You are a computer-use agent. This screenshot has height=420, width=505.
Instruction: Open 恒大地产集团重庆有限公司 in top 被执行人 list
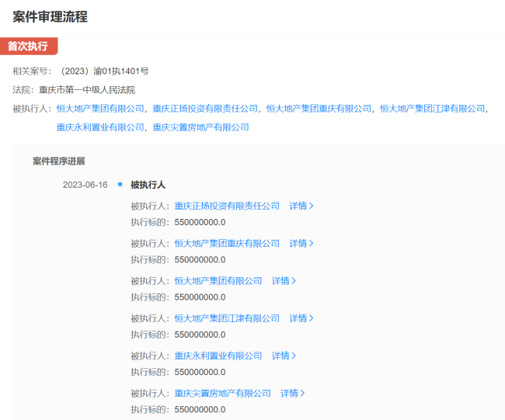(319, 109)
